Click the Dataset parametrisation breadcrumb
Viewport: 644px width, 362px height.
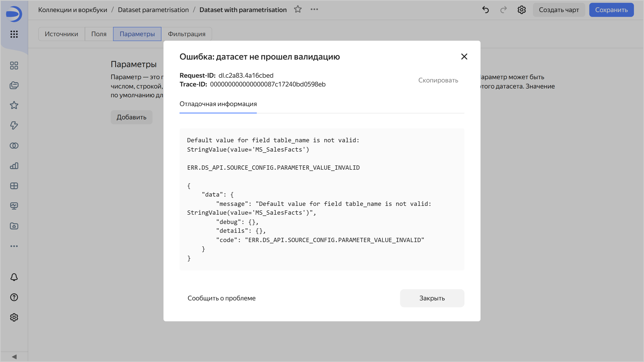tap(153, 10)
